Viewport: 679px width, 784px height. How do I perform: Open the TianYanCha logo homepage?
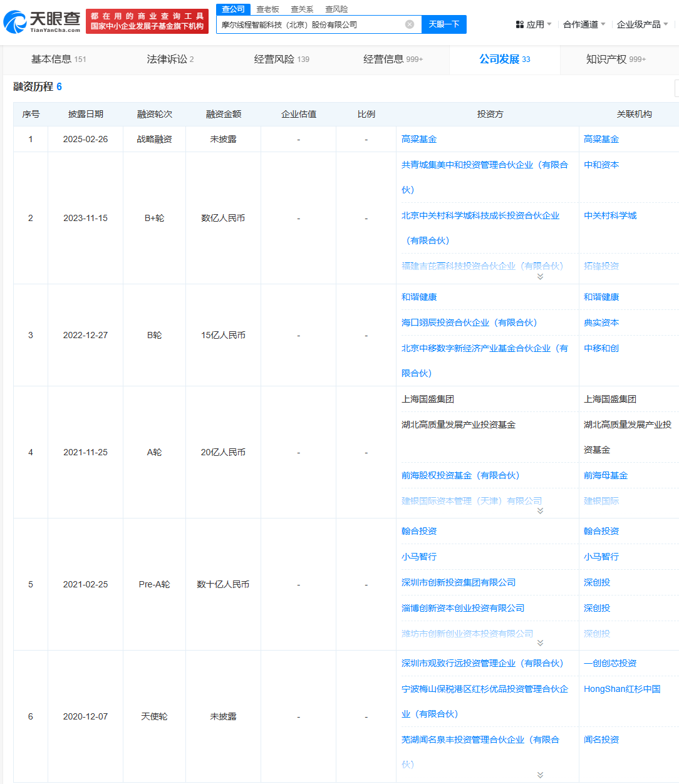point(42,21)
